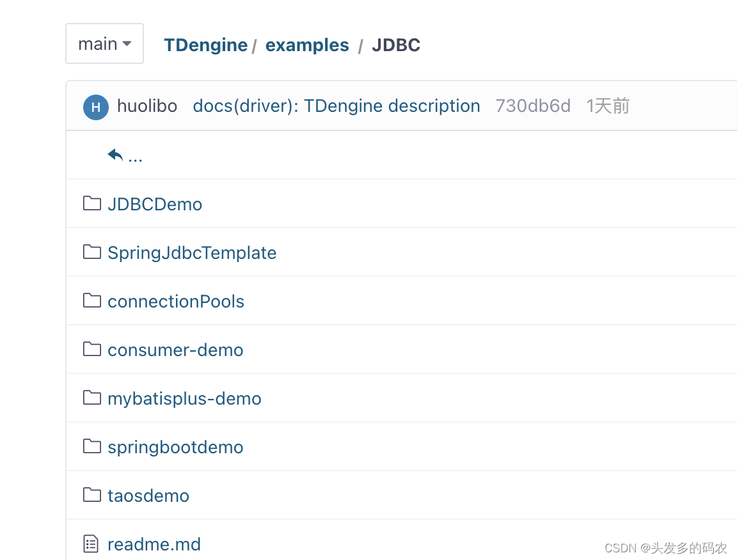
Task: Navigate to the examples breadcrumb
Action: (x=307, y=45)
